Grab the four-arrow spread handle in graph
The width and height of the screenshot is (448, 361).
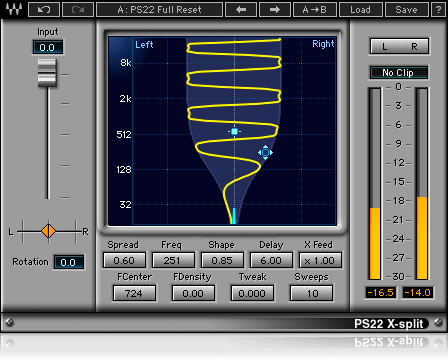[265, 152]
